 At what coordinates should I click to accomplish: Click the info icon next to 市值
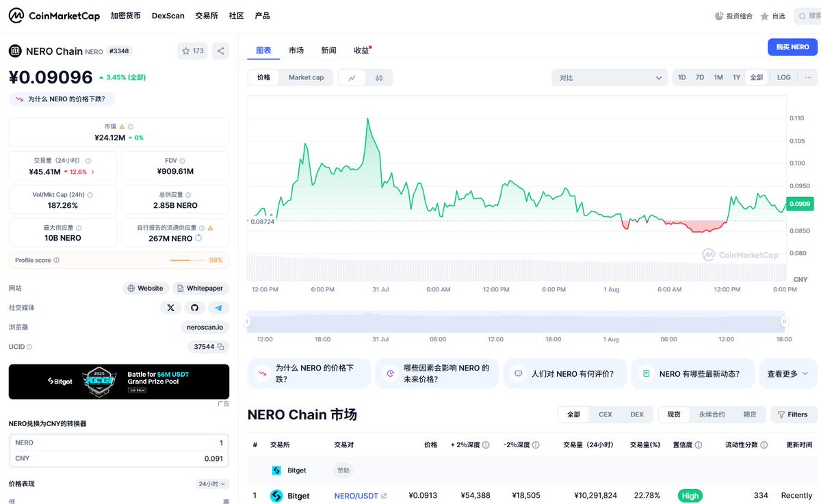pos(131,127)
